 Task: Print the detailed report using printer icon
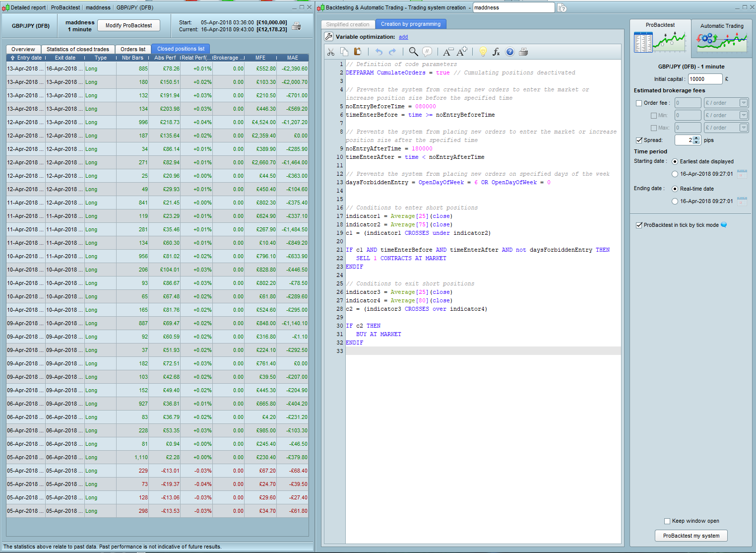click(296, 26)
